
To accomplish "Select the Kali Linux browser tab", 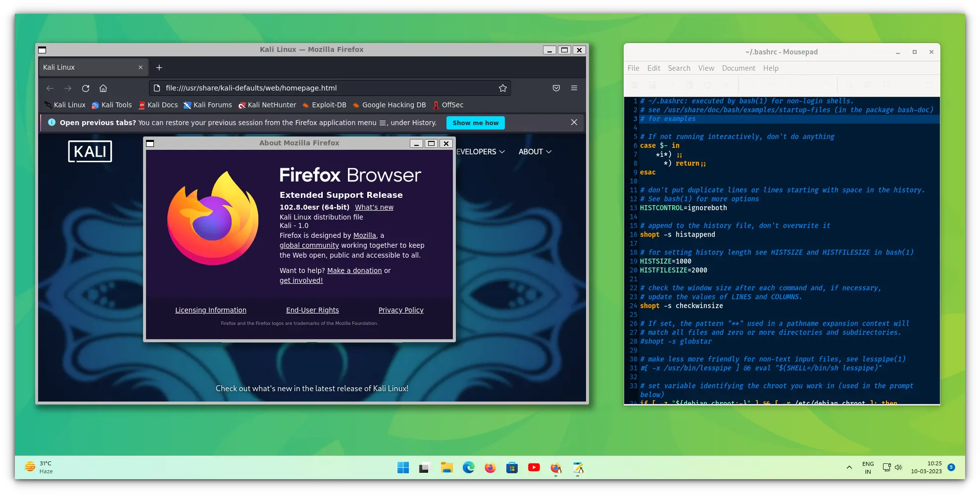I will click(x=93, y=67).
